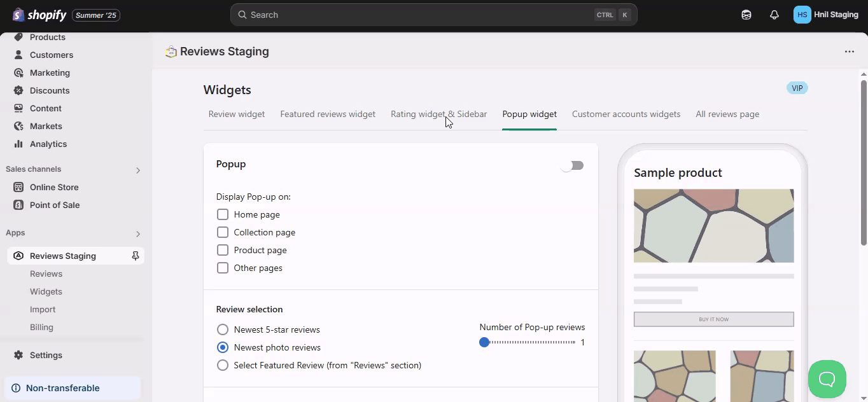
Task: Open the Billing sidebar link
Action: click(x=41, y=327)
